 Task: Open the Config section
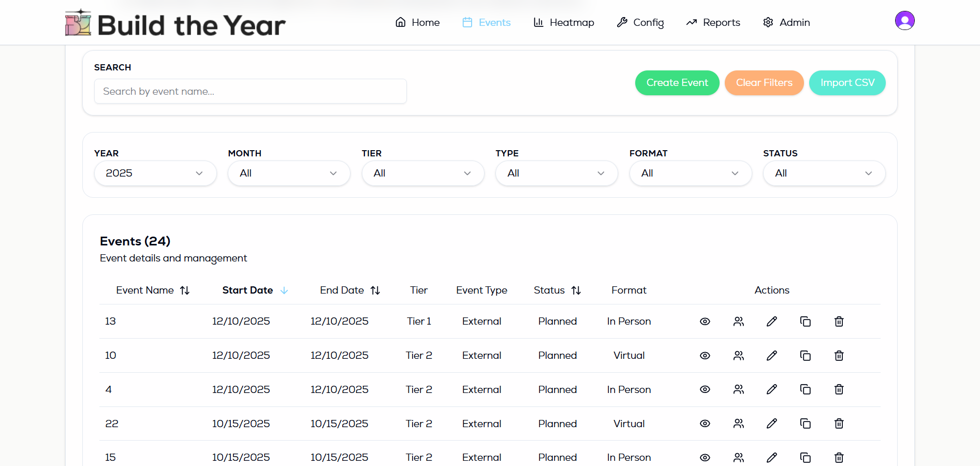pos(640,22)
